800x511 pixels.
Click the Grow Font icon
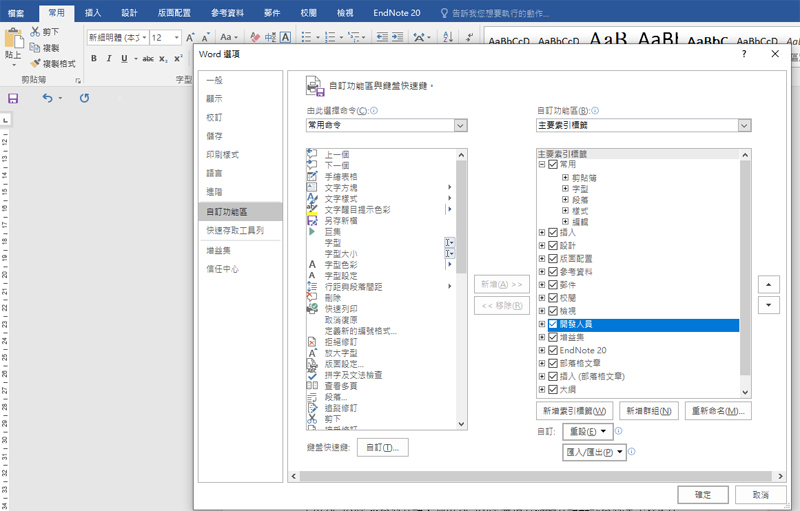[190, 37]
